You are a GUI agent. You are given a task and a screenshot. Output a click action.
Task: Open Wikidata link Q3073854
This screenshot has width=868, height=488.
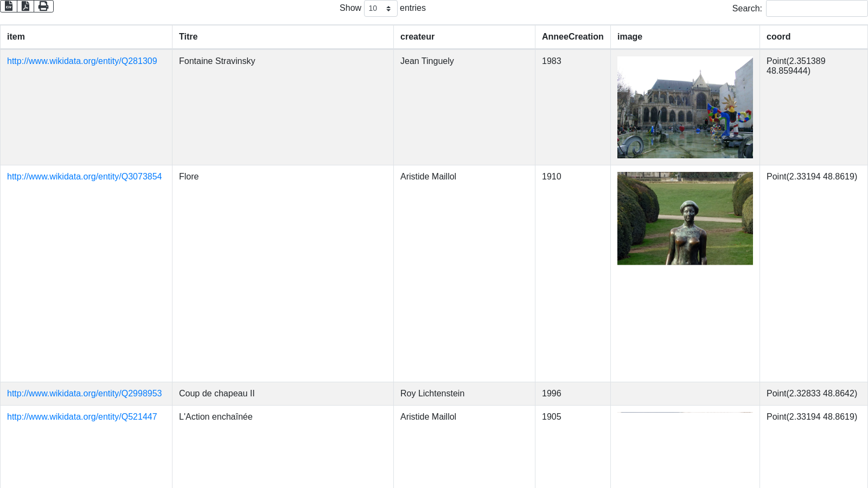[x=84, y=177]
